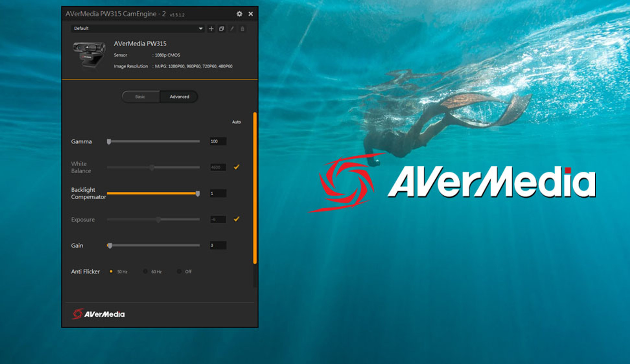The height and width of the screenshot is (364, 630).
Task: Toggle Exposure auto checkmark
Action: 237,219
